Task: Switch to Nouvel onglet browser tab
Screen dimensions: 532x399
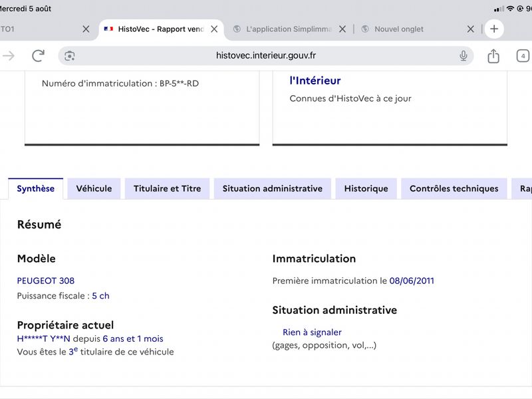Action: coord(399,29)
